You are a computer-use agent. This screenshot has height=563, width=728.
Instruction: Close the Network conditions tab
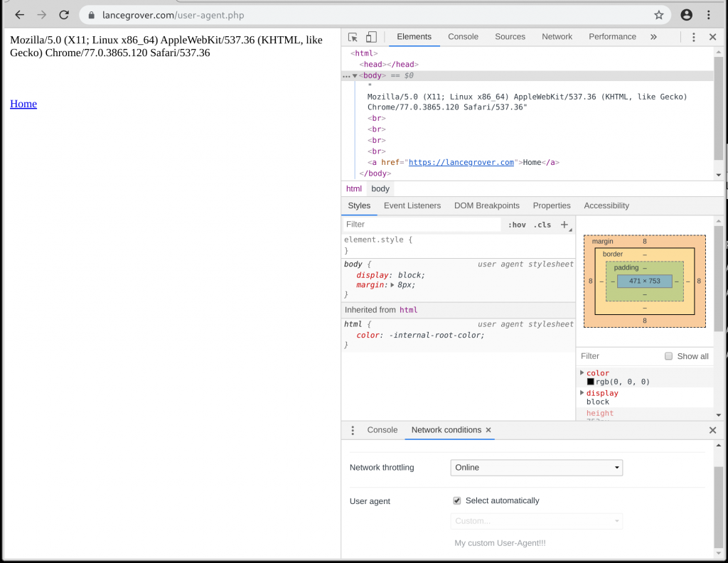[488, 430]
